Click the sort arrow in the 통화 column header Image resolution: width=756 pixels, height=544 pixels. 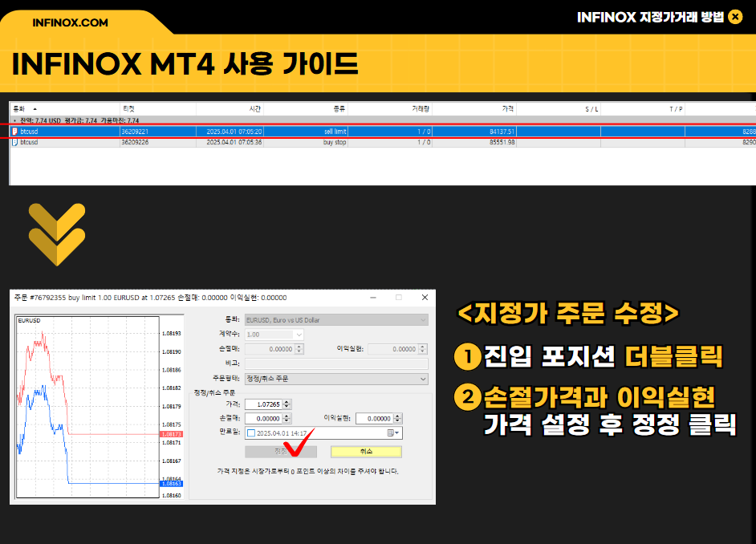(35, 109)
